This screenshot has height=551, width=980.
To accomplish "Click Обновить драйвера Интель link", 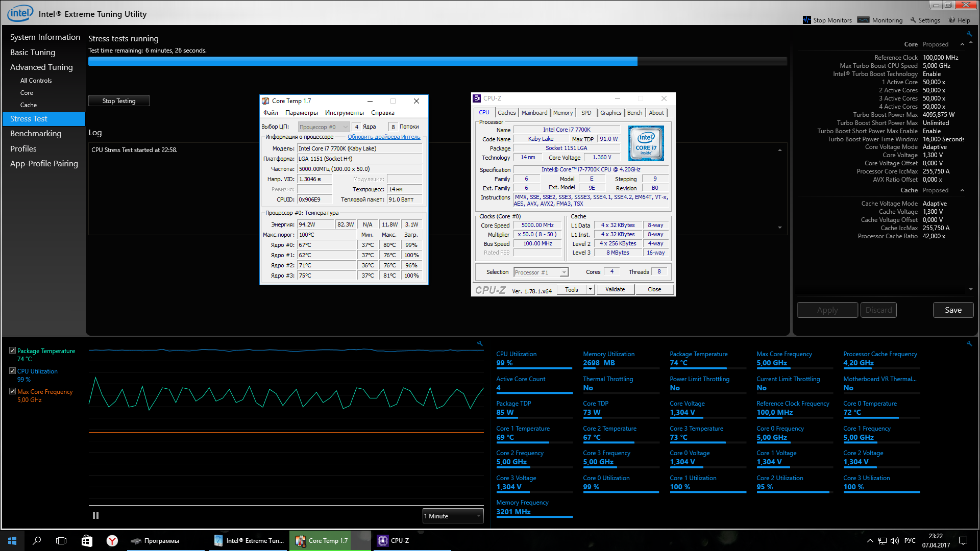I will [x=384, y=137].
